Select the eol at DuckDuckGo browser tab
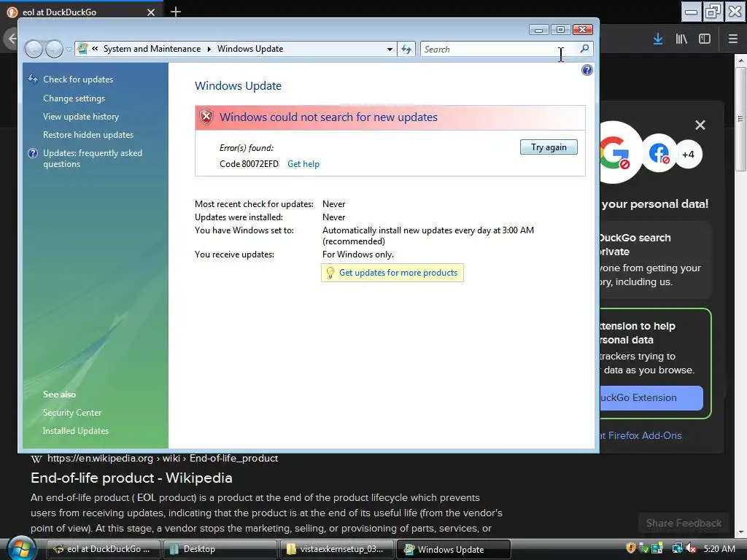 coord(81,12)
